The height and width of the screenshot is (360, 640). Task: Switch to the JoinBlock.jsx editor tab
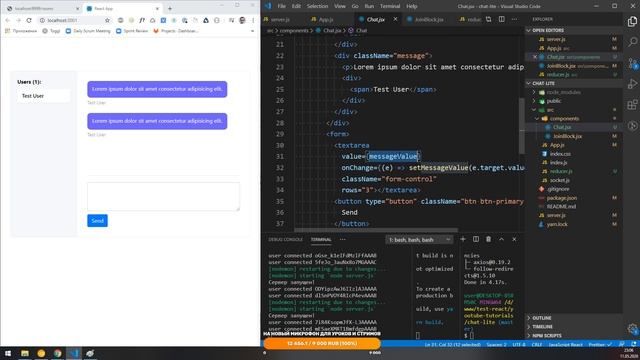point(429,19)
